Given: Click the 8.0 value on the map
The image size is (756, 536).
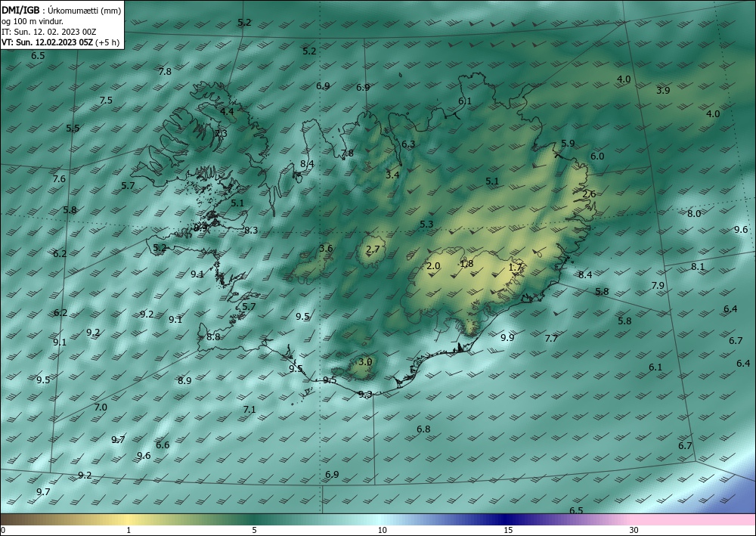Looking at the screenshot, I should 694,213.
